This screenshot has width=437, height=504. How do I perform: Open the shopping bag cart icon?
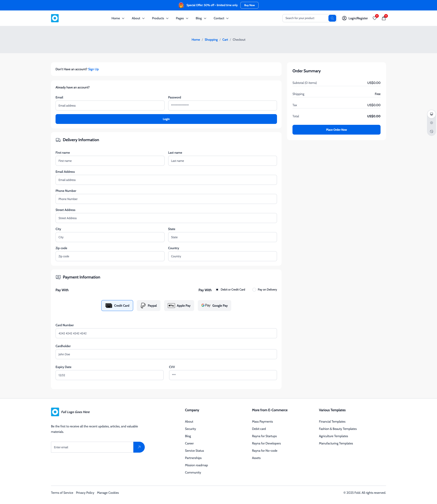coord(384,18)
